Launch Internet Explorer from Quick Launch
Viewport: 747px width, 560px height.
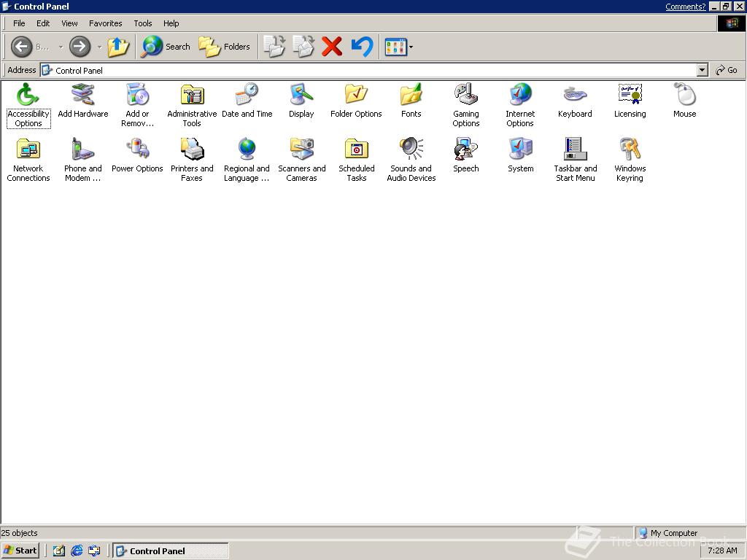[x=76, y=551]
